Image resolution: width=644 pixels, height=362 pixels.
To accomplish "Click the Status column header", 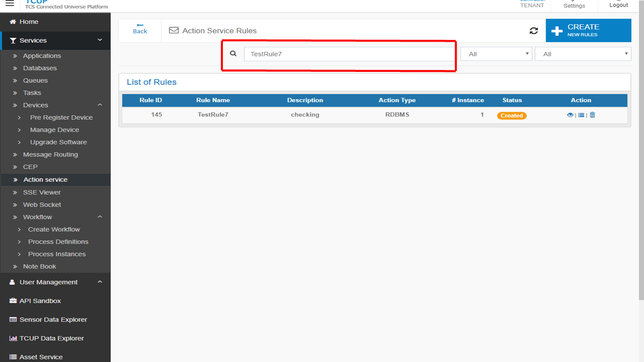I will pos(512,100).
